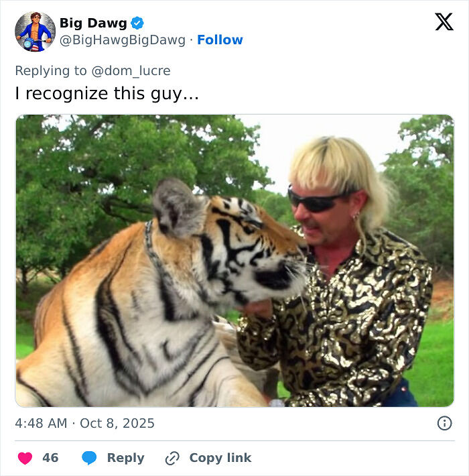The height and width of the screenshot is (476, 469).
Task: Click the "I recognize this guy…" text
Action: (107, 93)
